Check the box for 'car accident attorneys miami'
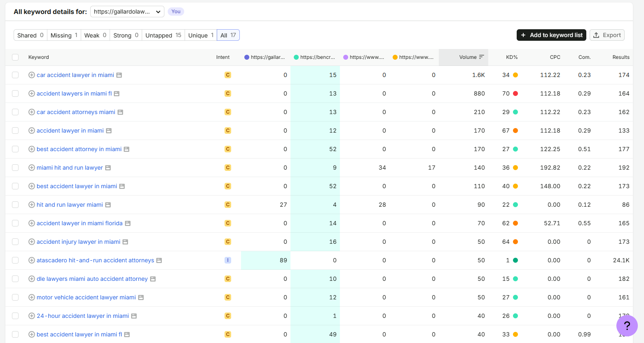This screenshot has height=343, width=644. click(x=15, y=112)
